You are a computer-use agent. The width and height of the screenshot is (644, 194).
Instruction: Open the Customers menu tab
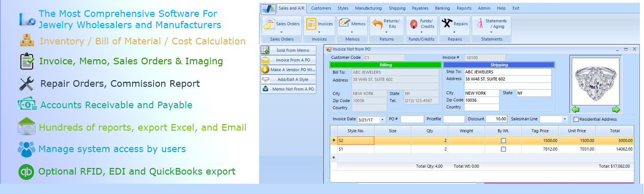(x=321, y=8)
